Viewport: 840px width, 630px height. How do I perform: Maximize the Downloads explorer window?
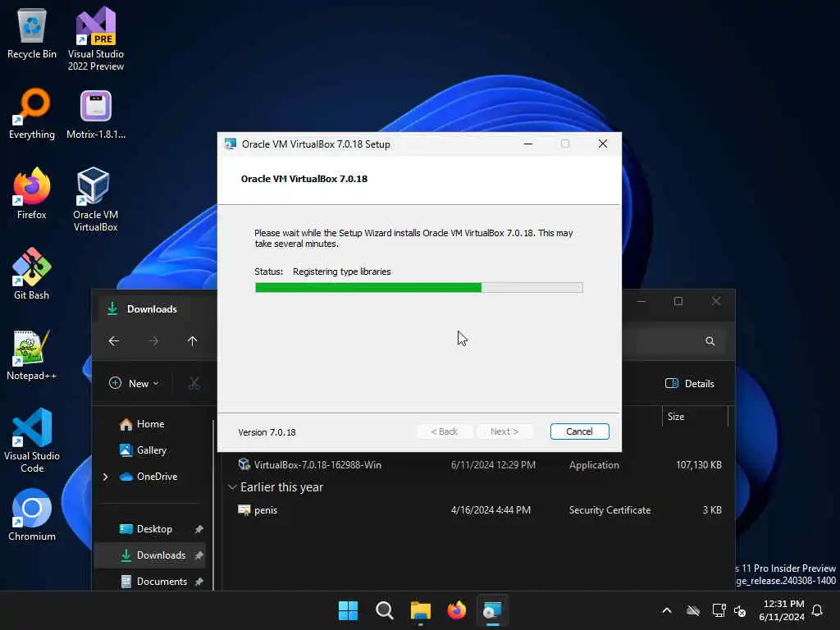(x=678, y=302)
